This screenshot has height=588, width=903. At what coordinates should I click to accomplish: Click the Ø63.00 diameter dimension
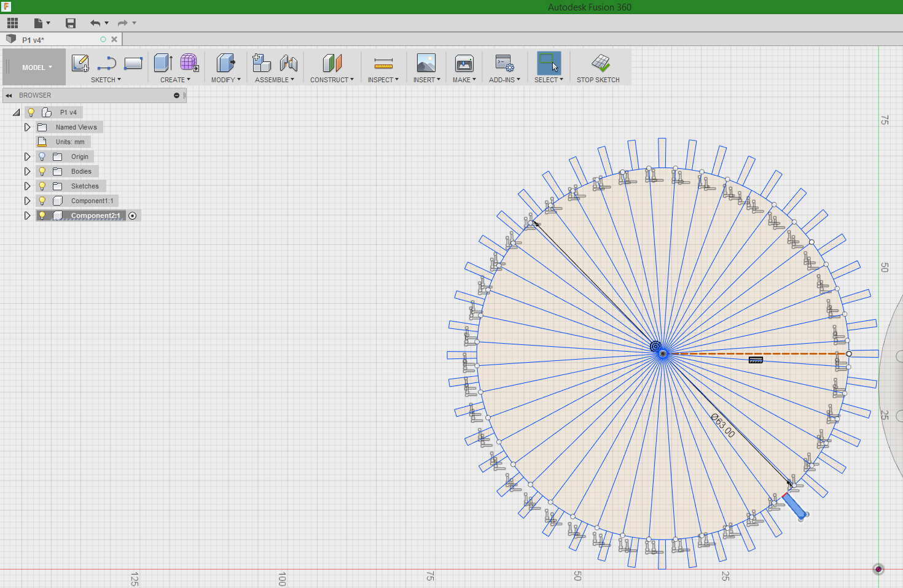coord(722,425)
